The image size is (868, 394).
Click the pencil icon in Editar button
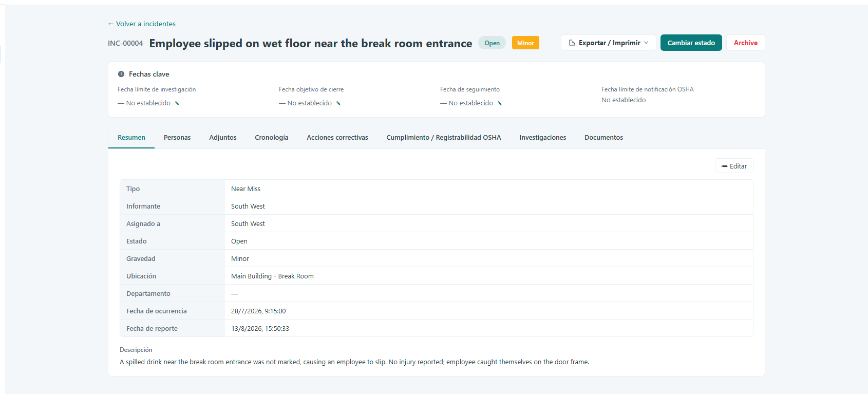pyautogui.click(x=724, y=166)
